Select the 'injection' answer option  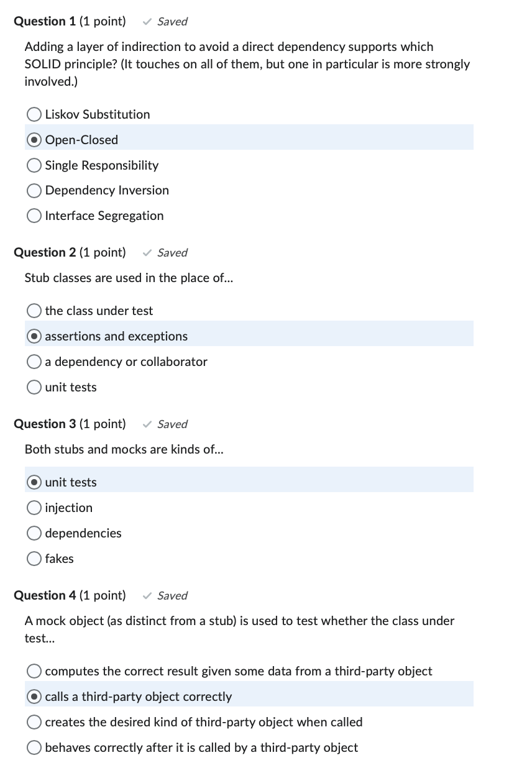34,507
